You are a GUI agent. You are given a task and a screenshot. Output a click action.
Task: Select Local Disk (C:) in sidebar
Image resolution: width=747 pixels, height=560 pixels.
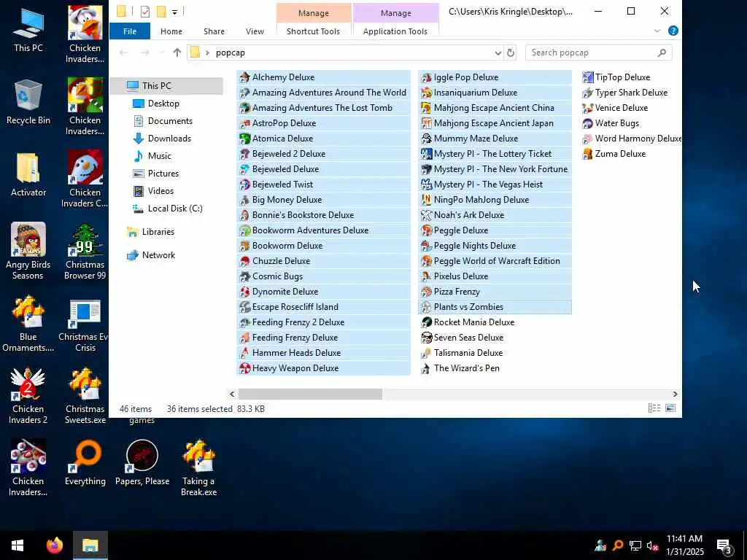(175, 209)
